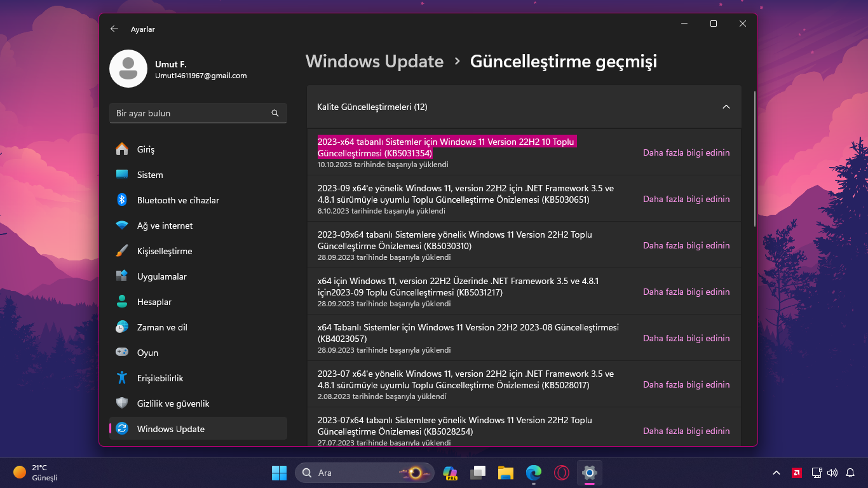Click the KB5031217 update title text

(x=458, y=287)
